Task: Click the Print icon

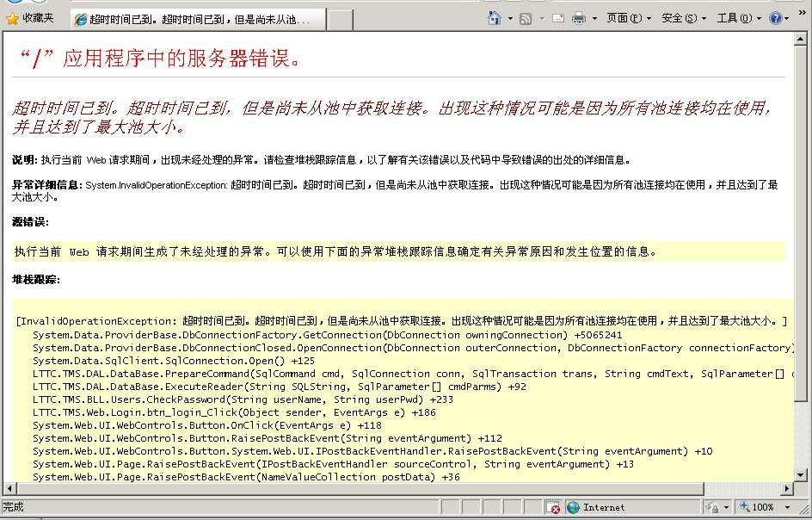Action: tap(579, 18)
